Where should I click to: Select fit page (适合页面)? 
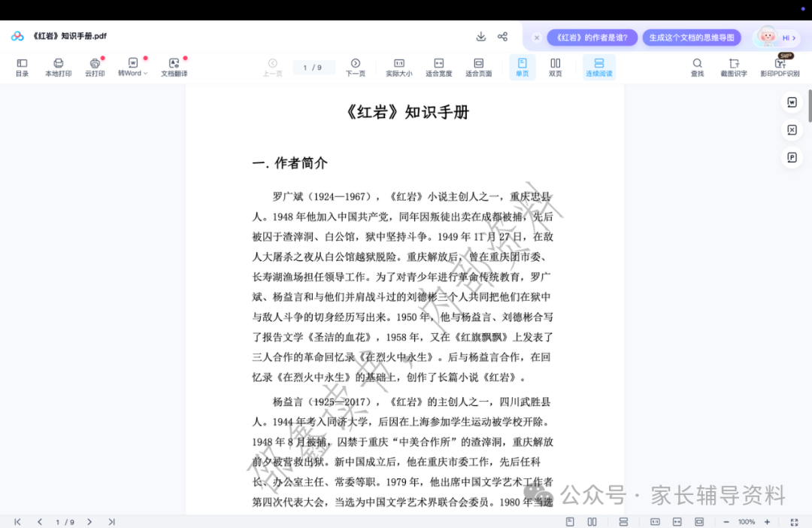click(x=478, y=68)
